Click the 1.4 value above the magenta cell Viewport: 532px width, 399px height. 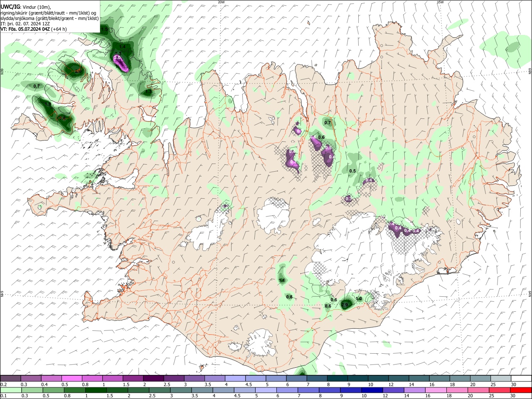pyautogui.click(x=122, y=47)
